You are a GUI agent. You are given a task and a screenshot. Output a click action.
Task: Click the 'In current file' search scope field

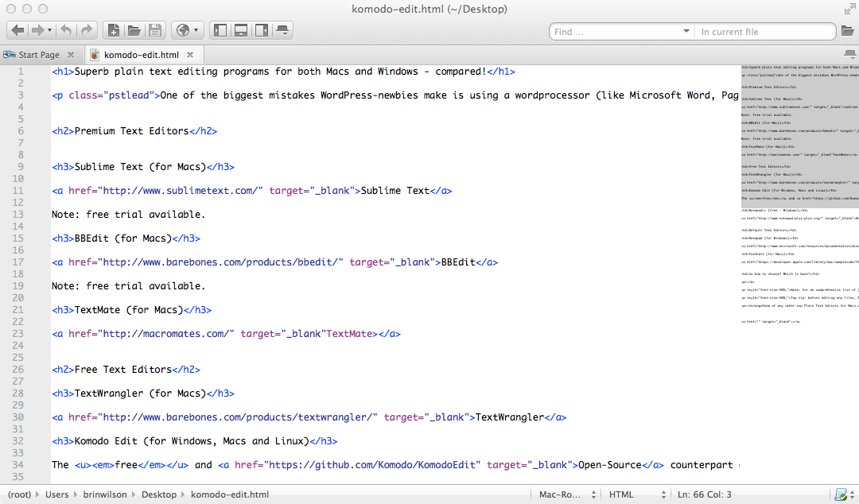(765, 32)
